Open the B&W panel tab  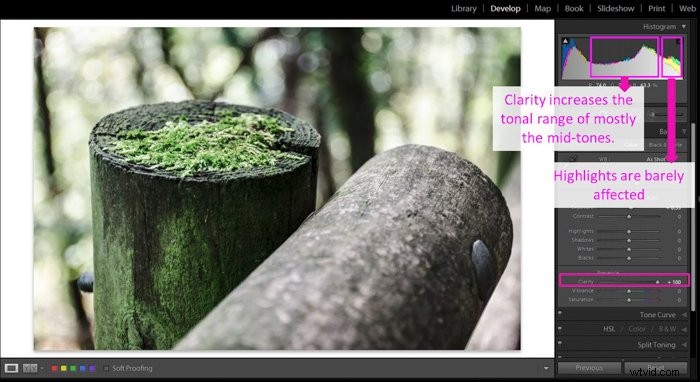(x=667, y=329)
